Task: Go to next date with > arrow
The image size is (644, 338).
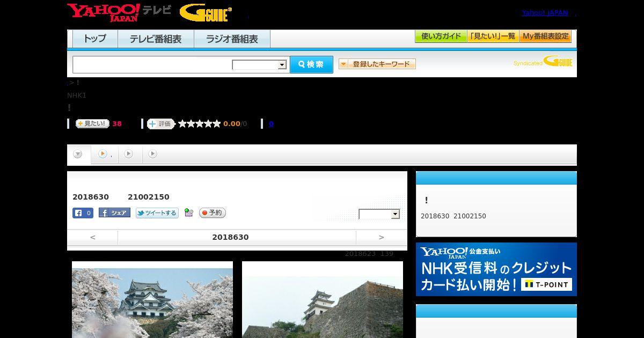Action: (382, 237)
